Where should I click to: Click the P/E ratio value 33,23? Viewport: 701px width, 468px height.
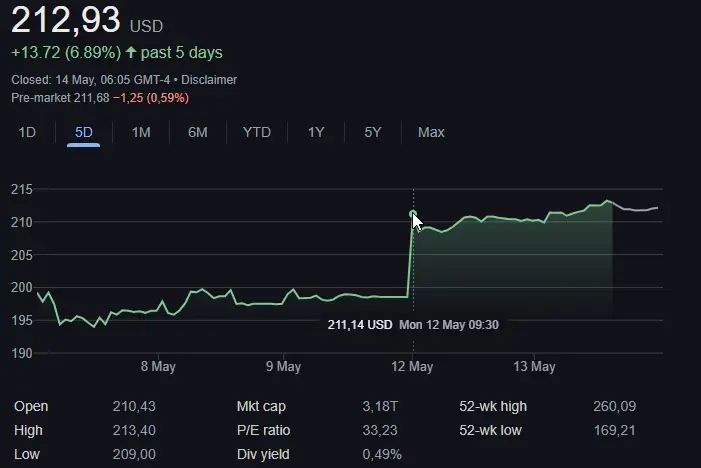[x=380, y=430]
